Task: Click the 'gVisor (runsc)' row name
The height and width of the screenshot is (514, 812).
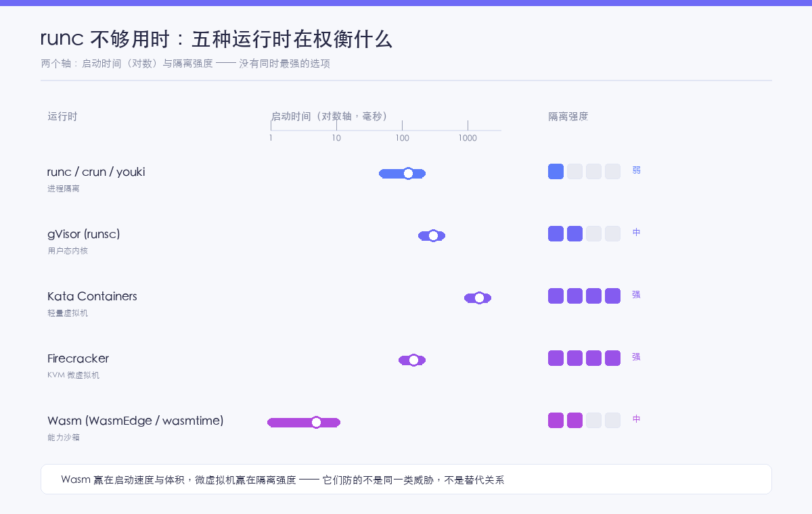Action: (x=84, y=234)
